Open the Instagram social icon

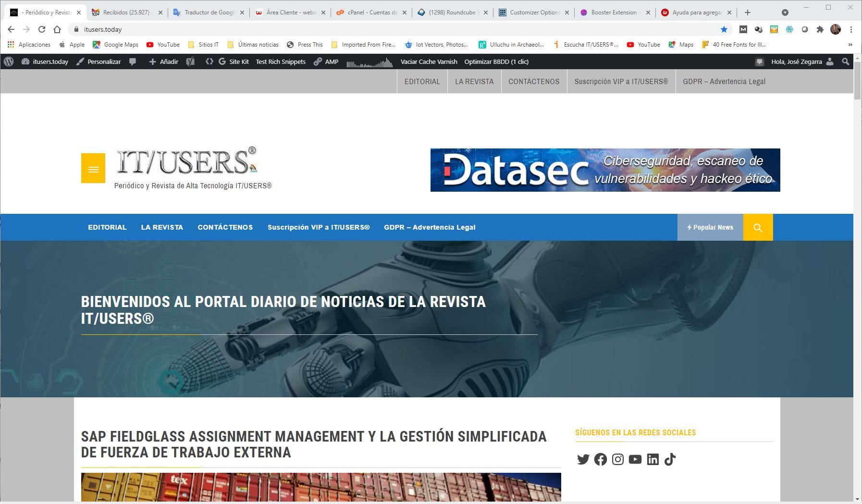point(618,459)
